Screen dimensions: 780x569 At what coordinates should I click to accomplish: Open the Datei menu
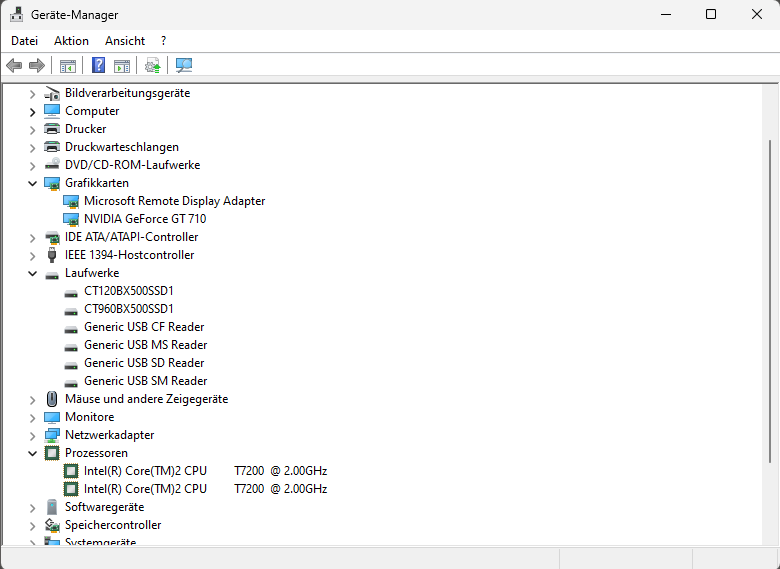pyautogui.click(x=24, y=41)
